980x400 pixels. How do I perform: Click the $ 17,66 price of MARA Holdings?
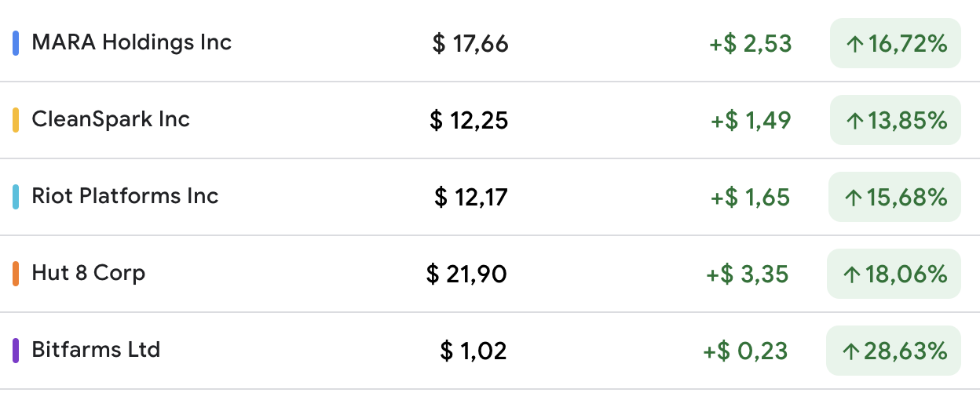tap(470, 44)
